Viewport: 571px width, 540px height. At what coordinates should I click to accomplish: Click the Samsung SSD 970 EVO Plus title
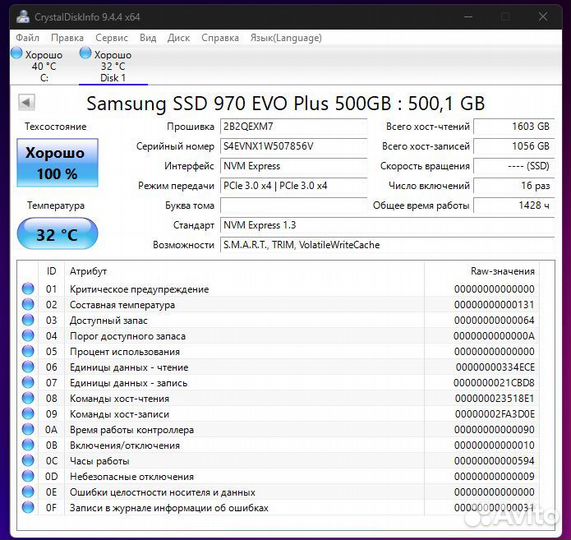click(x=286, y=103)
